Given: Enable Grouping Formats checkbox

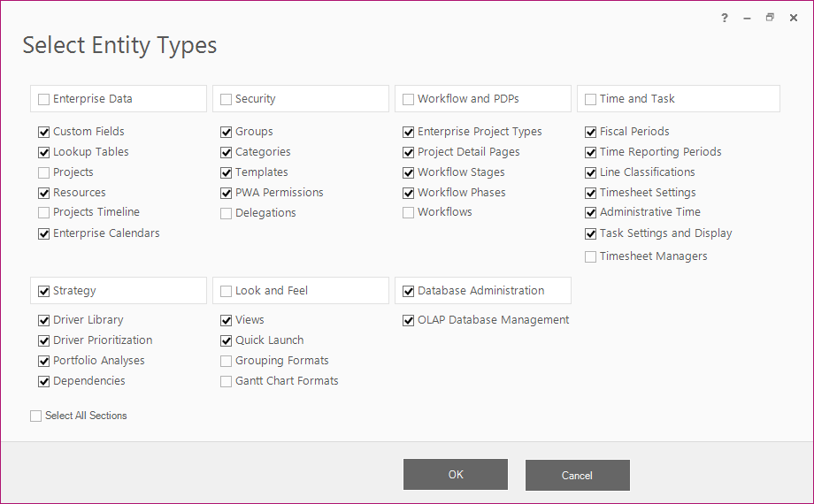Looking at the screenshot, I should [227, 361].
